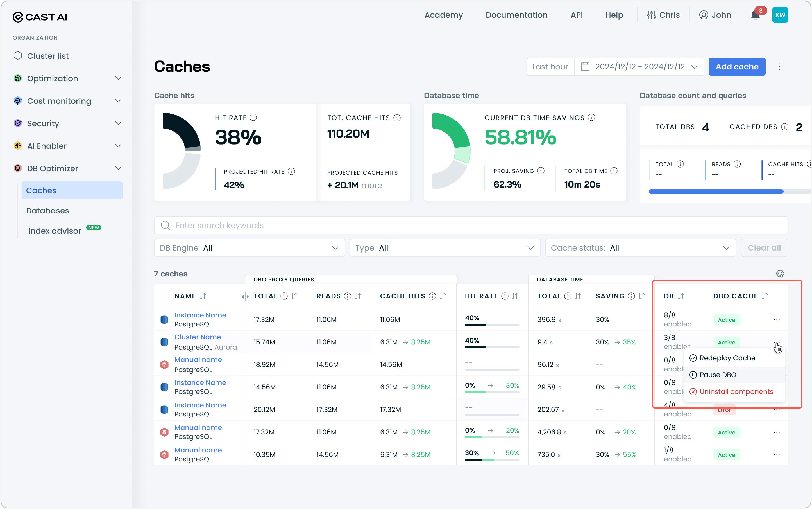Choose Uninstall components in the context menu

point(736,391)
